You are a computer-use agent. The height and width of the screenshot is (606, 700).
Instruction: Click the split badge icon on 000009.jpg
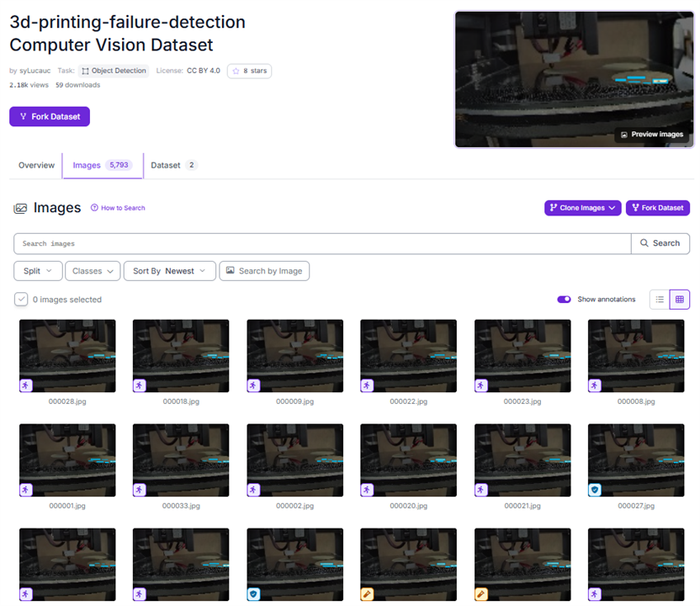(253, 385)
